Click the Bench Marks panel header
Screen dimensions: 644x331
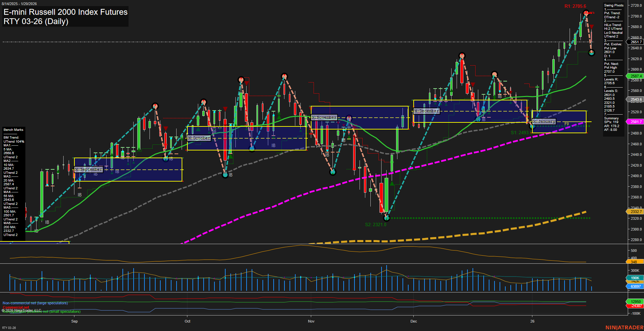click(13, 129)
